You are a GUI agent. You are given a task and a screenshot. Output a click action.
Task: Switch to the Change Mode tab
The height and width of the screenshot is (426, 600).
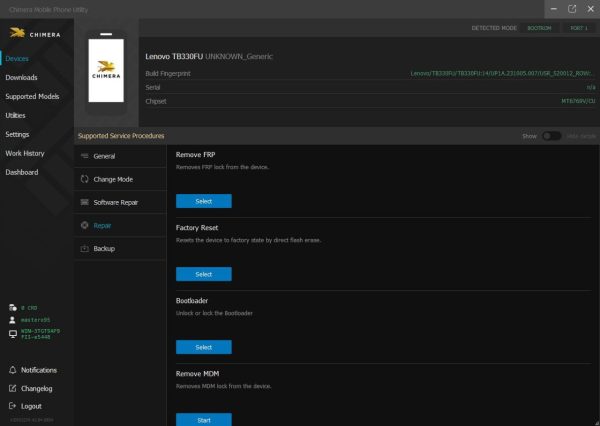pyautogui.click(x=120, y=179)
